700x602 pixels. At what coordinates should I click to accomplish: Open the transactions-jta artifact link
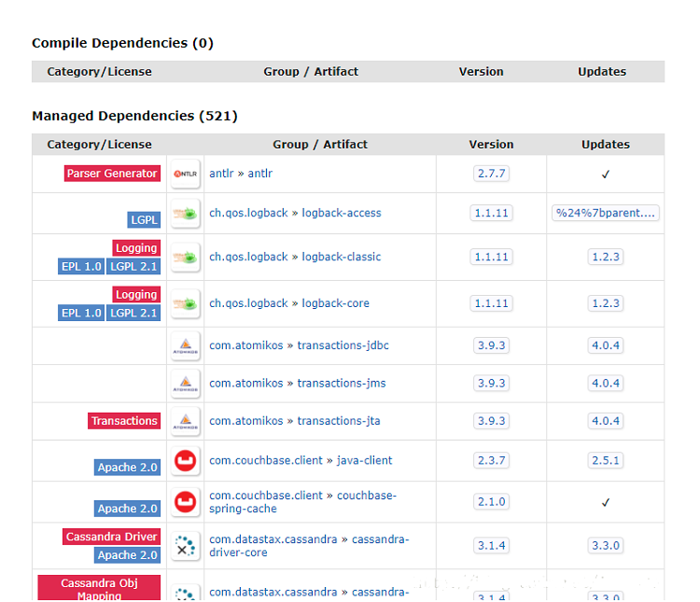coord(339,421)
